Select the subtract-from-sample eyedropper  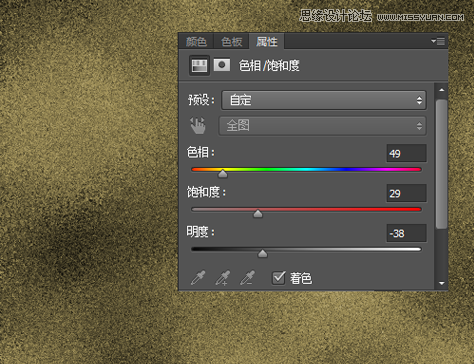pos(247,278)
